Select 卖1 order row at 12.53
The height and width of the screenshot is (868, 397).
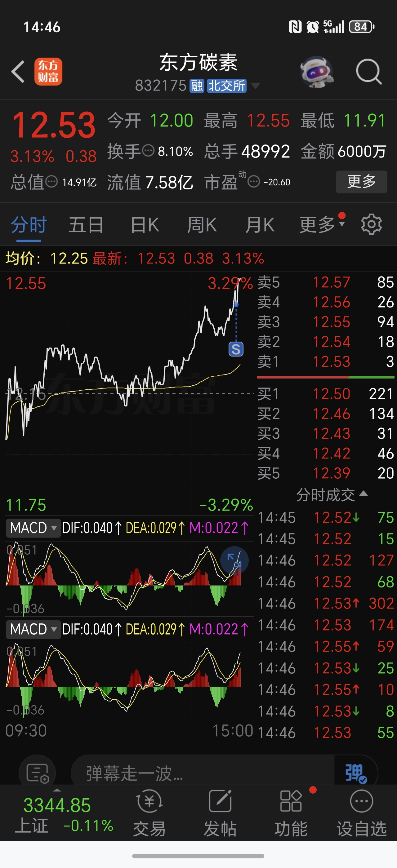tap(326, 362)
